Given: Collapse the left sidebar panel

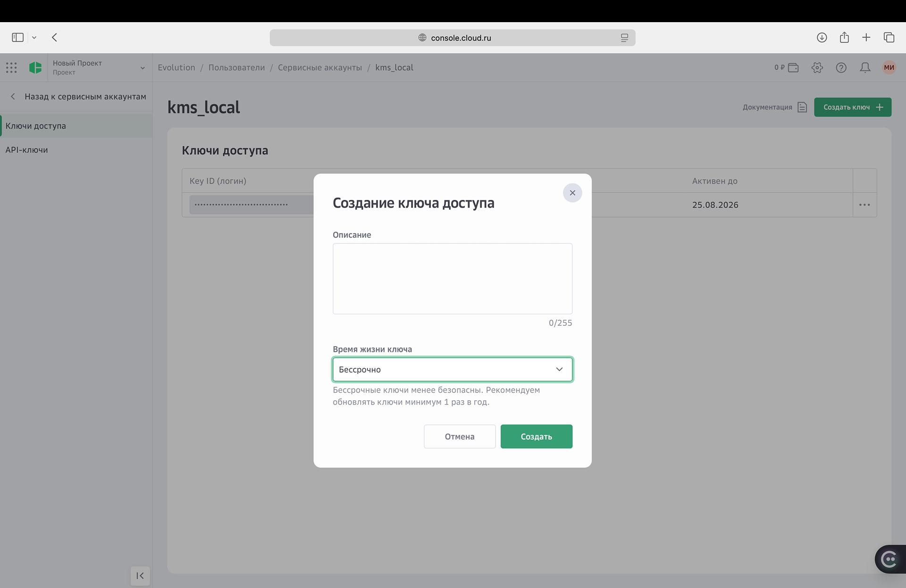Looking at the screenshot, I should tap(140, 576).
